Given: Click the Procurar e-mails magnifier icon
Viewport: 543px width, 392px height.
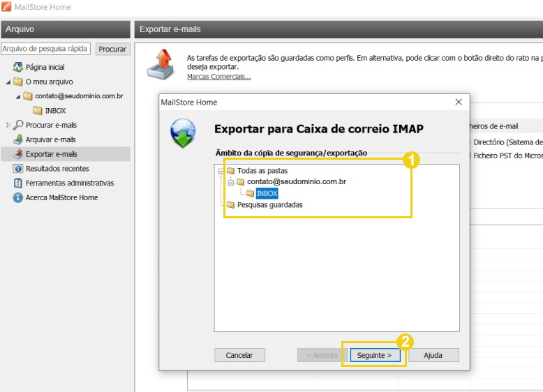Looking at the screenshot, I should (17, 125).
